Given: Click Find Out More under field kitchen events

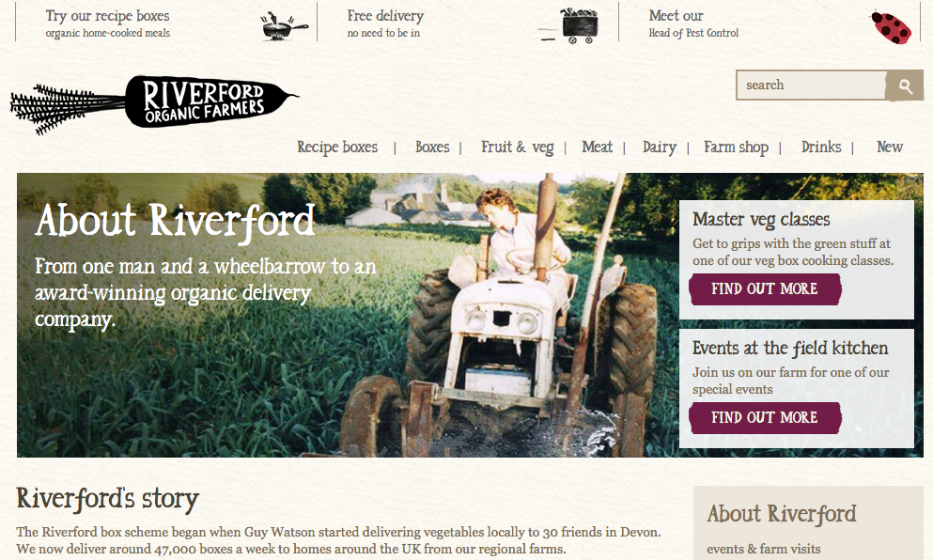Looking at the screenshot, I should [x=765, y=418].
